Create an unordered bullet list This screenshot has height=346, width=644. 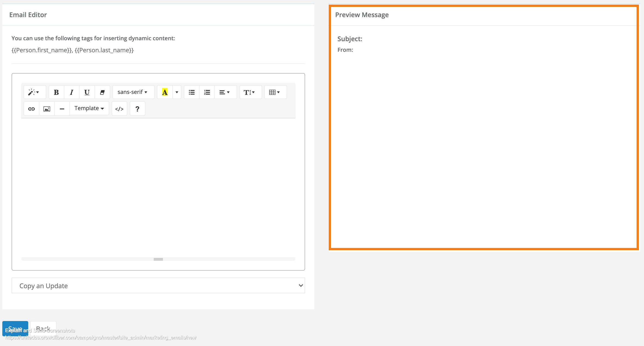191,92
